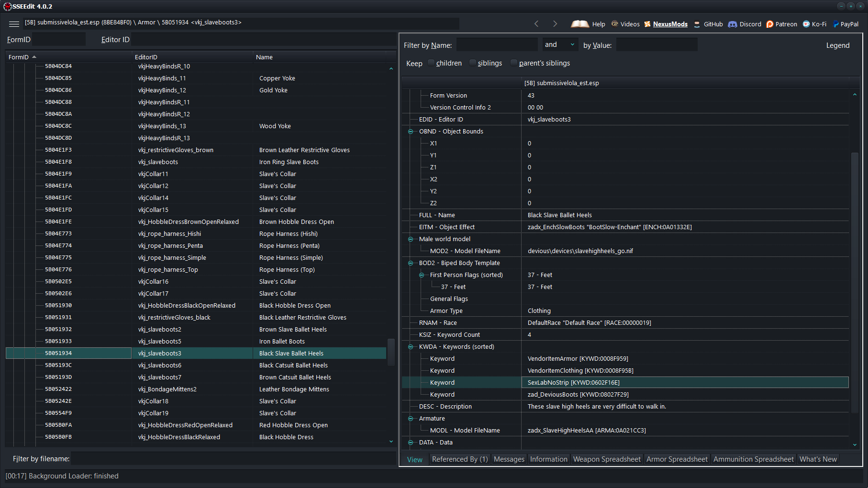Open the Videos link icon
Screen dimensions: 868x488
pyautogui.click(x=615, y=24)
